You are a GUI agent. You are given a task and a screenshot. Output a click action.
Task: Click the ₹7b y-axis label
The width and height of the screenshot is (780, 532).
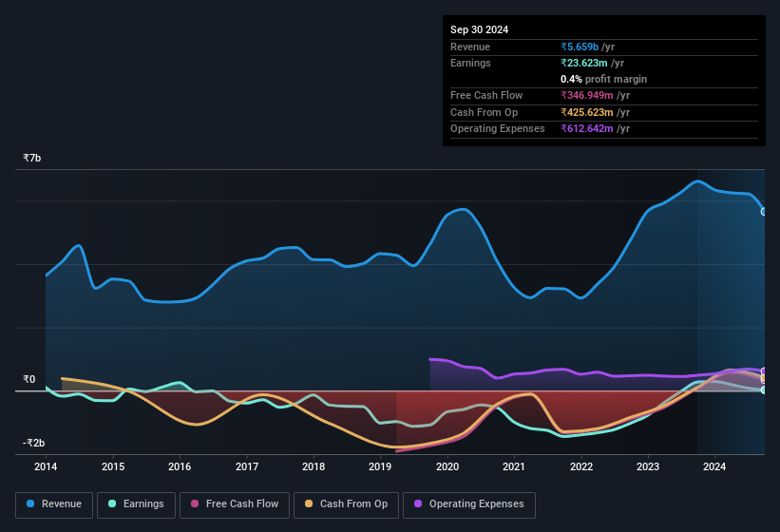[32, 158]
